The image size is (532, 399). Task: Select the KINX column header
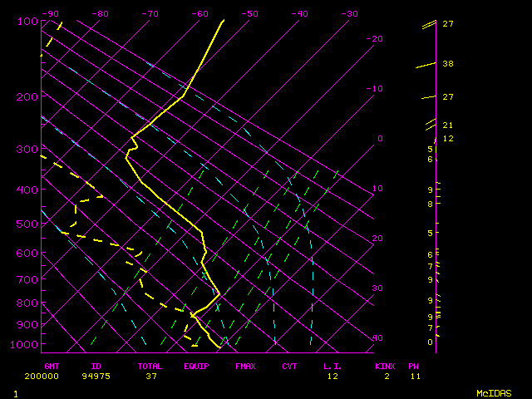(x=384, y=366)
